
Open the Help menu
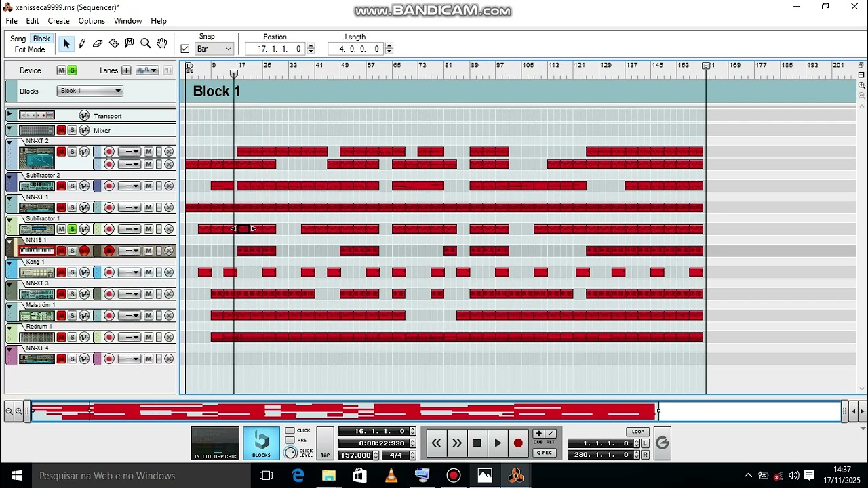(x=159, y=21)
